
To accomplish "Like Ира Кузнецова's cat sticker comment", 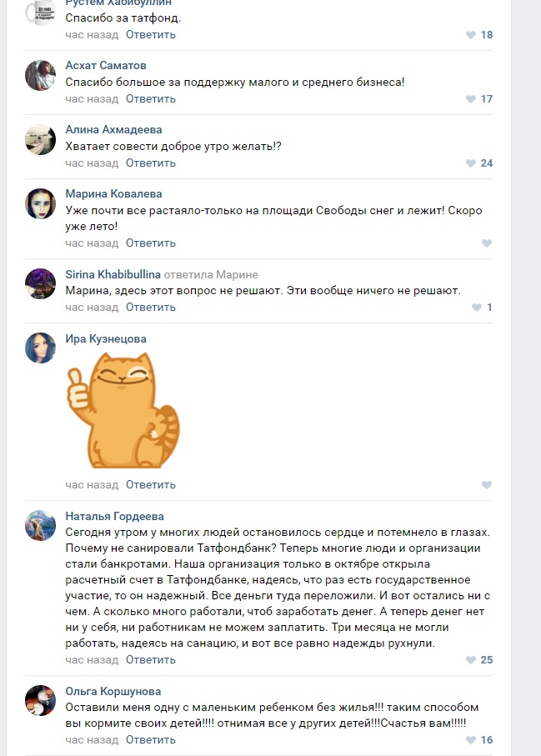I will click(487, 485).
